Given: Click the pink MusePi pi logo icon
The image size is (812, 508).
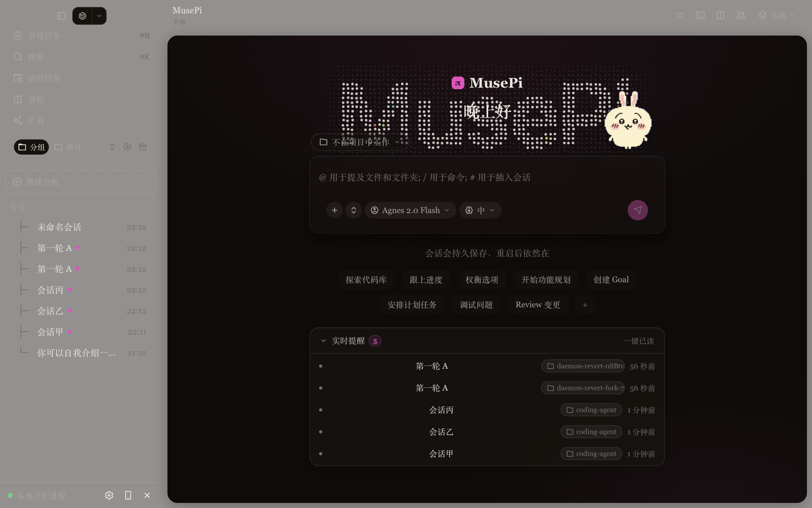Looking at the screenshot, I should tap(458, 83).
